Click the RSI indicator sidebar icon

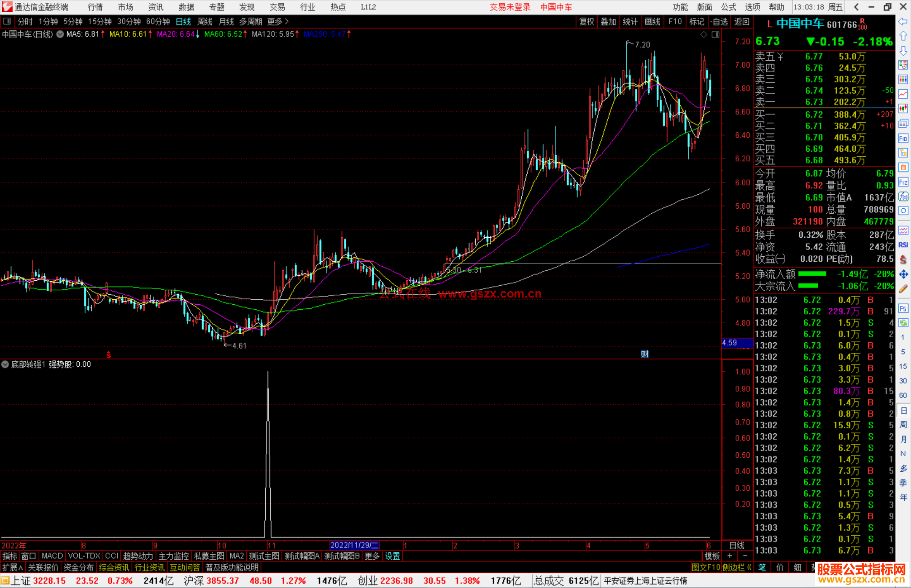click(x=903, y=245)
